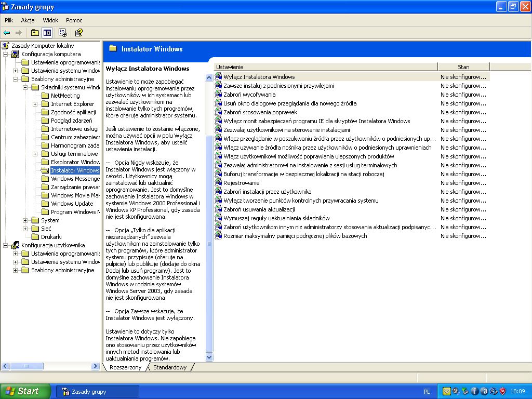The width and height of the screenshot is (532, 399).
Task: Click the icon beside Zabroń usuwania aktualizacji
Action: point(218,209)
